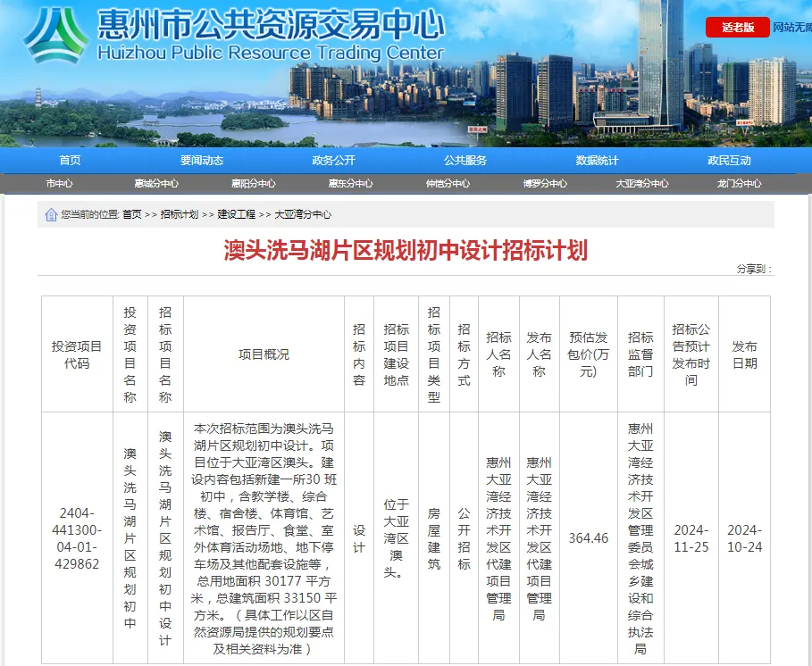Select the 惠阳分中心 tab

coord(254,184)
